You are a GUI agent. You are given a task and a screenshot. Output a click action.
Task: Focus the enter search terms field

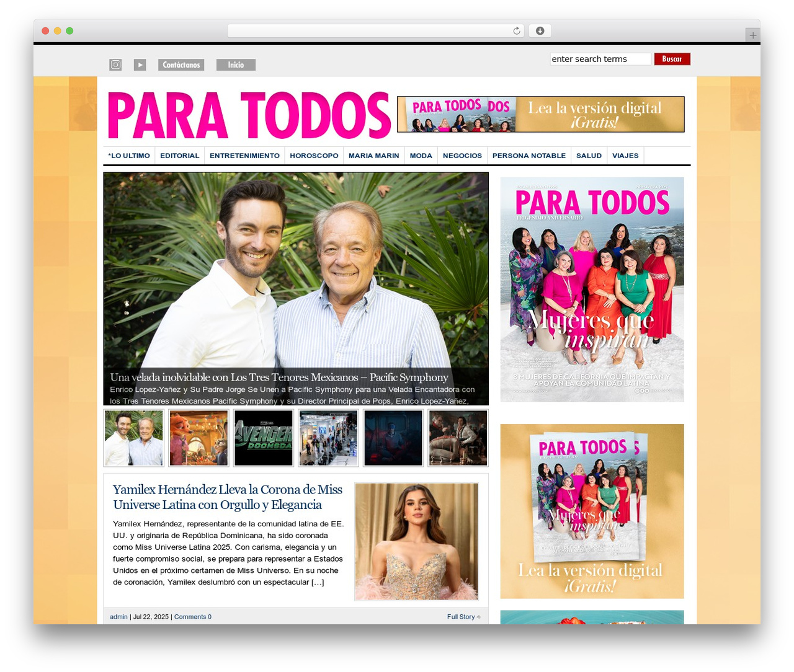[600, 59]
